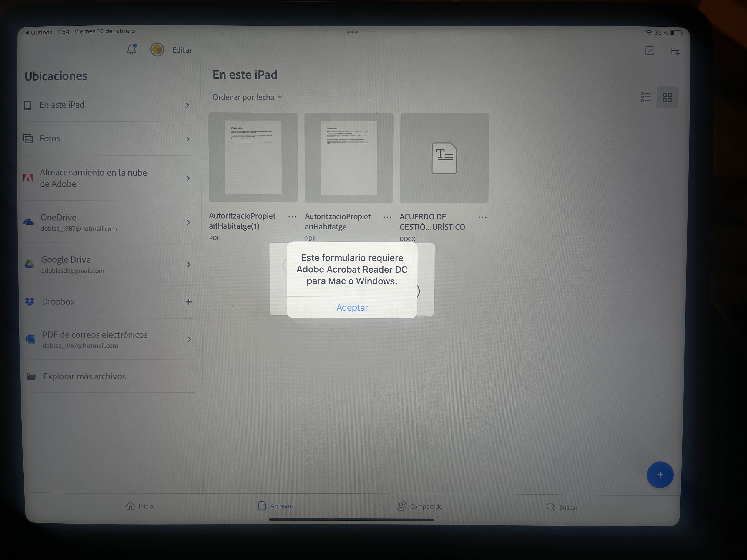
Task: Tap the Buscar search icon
Action: point(551,507)
